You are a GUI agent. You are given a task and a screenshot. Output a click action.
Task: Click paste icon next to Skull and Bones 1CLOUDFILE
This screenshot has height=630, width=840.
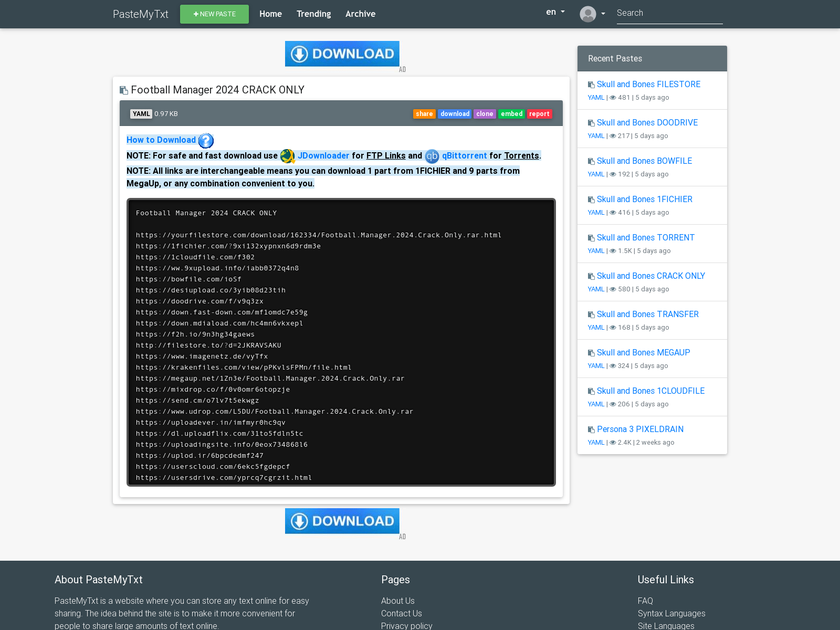click(x=591, y=392)
